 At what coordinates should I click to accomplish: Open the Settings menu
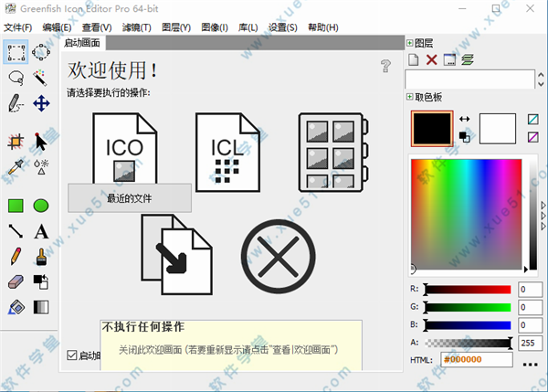click(283, 27)
